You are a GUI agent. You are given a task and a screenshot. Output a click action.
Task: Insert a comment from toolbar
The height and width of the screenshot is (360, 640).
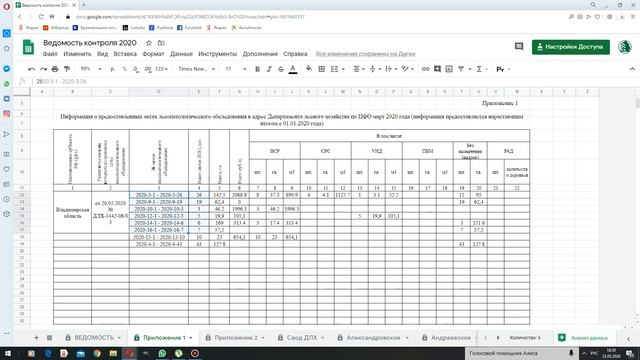pos(437,69)
